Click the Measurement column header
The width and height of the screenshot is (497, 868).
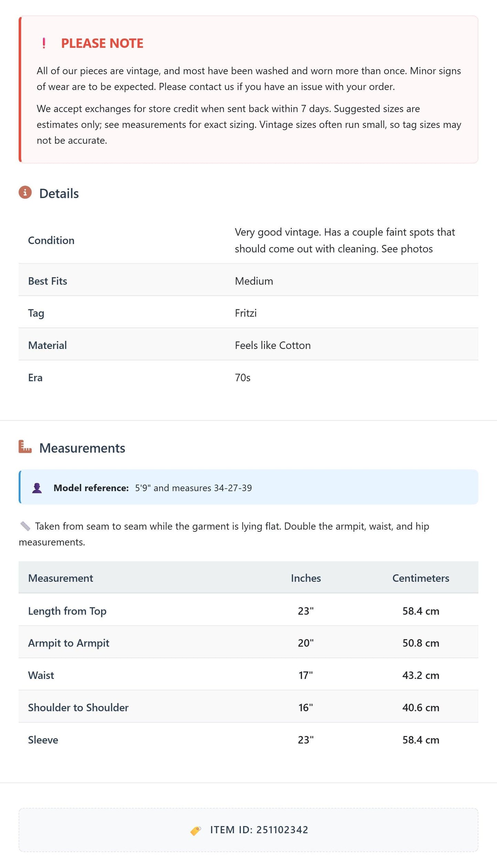61,578
